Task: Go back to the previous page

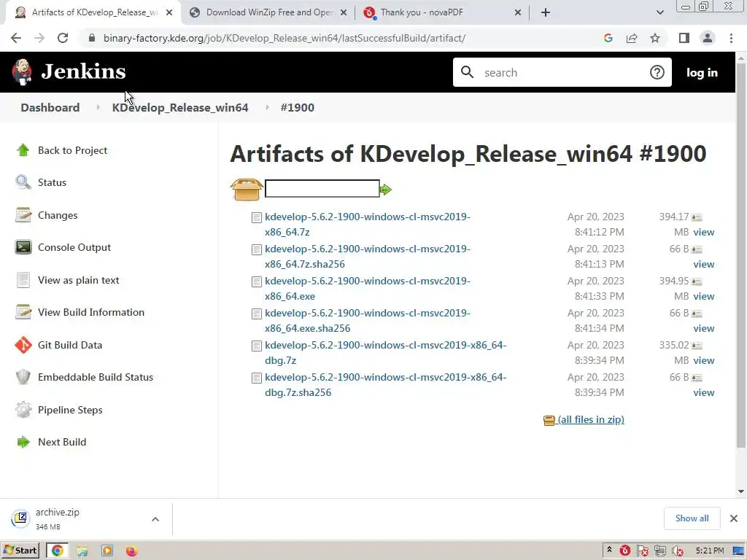Action: 16,38
